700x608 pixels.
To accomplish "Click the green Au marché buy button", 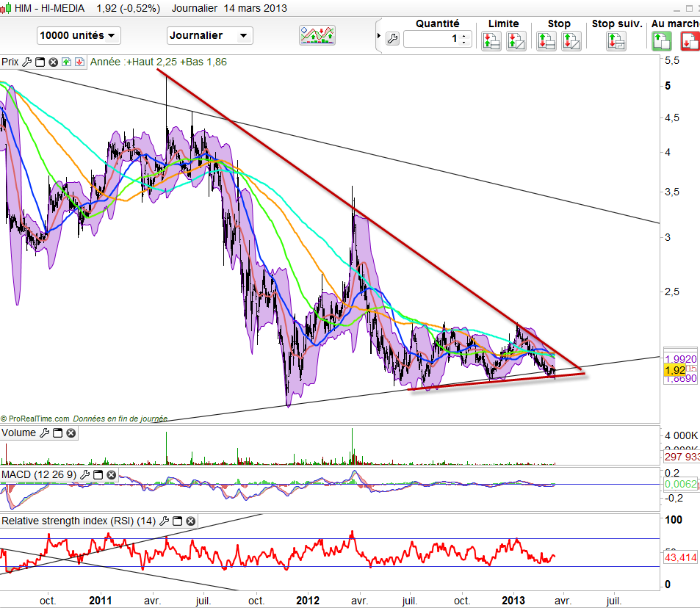I will pyautogui.click(x=662, y=41).
